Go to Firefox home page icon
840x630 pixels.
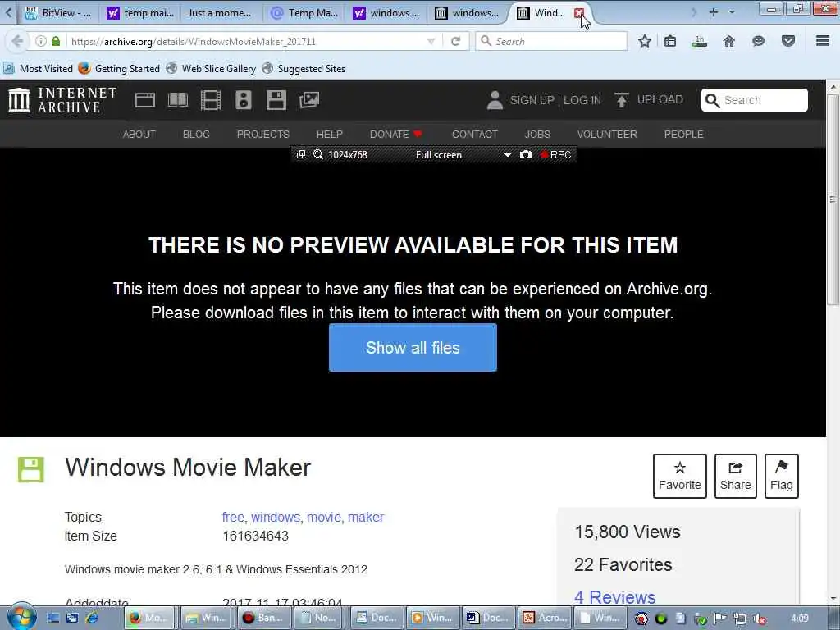pyautogui.click(x=729, y=41)
